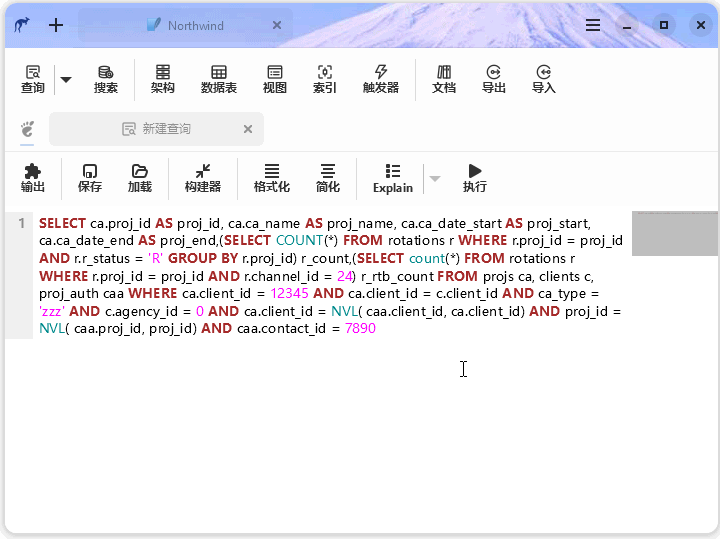Open the 构建器 query builder

202,178
